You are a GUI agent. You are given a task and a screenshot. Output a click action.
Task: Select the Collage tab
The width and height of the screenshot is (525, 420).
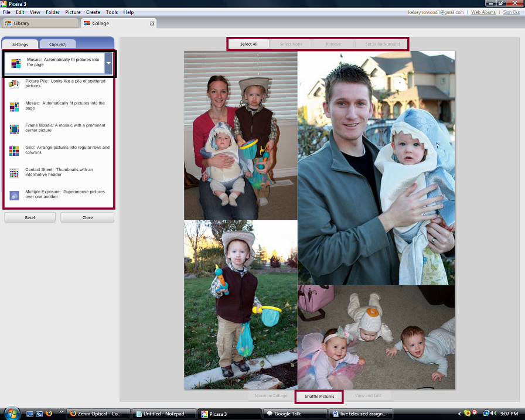click(x=118, y=23)
